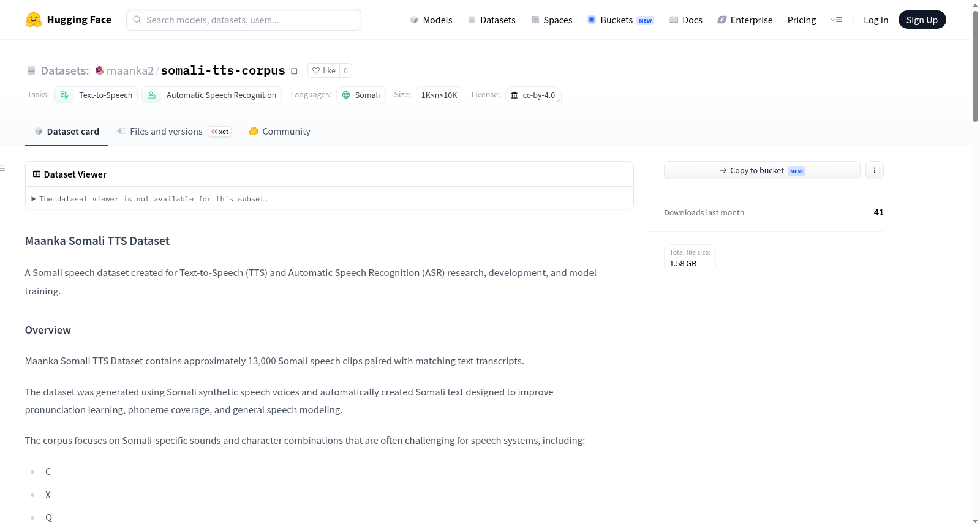
Task: Open the three-dot more options menu
Action: click(x=875, y=170)
